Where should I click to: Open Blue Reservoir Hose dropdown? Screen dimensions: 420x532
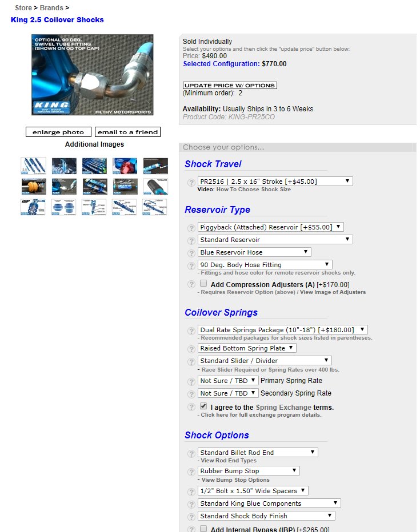(254, 252)
